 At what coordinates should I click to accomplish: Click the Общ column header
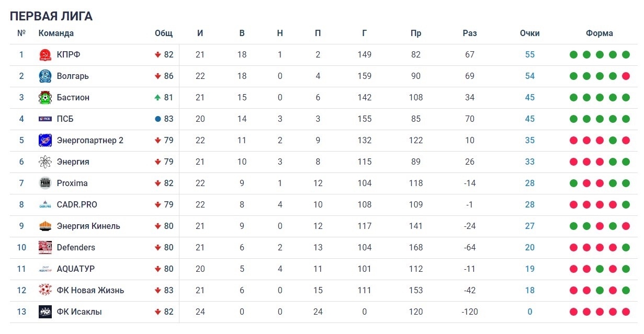click(x=164, y=33)
